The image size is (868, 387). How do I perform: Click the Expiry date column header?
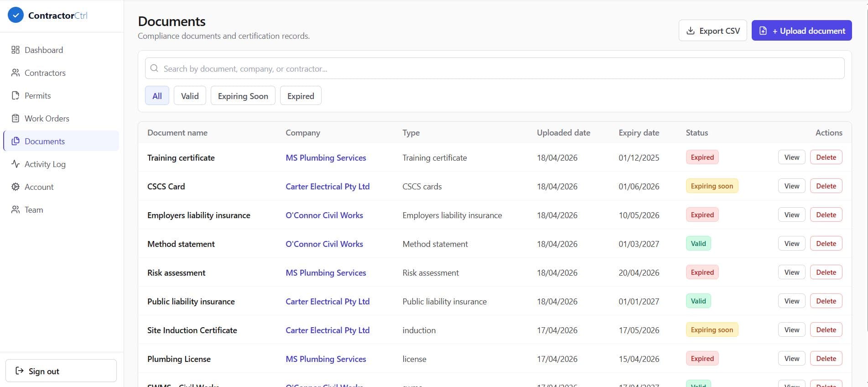pyautogui.click(x=639, y=132)
